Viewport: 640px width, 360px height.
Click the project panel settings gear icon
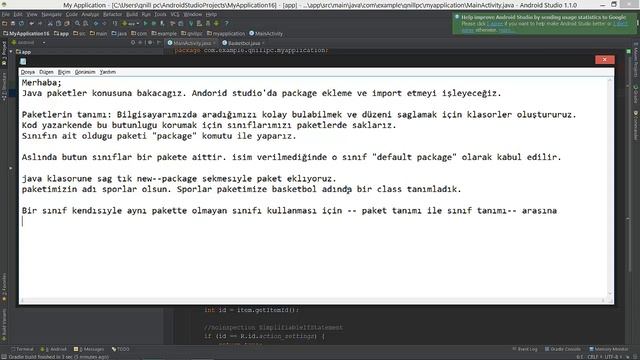click(149, 42)
